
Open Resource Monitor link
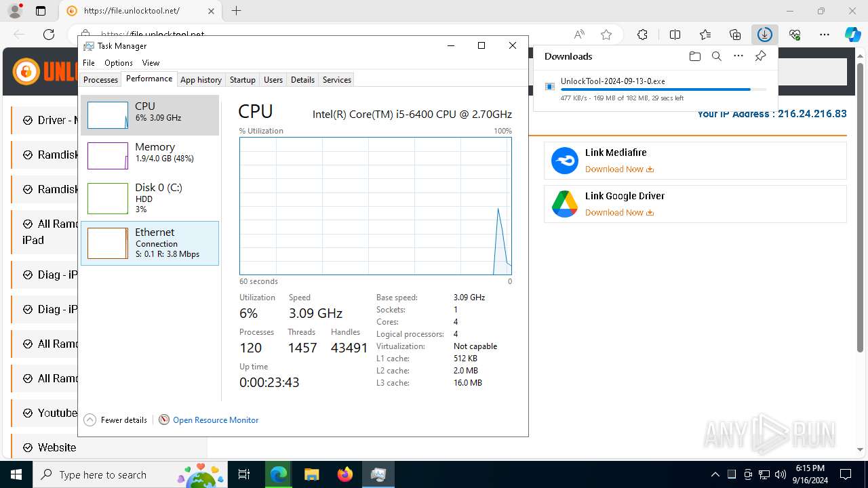(x=216, y=420)
